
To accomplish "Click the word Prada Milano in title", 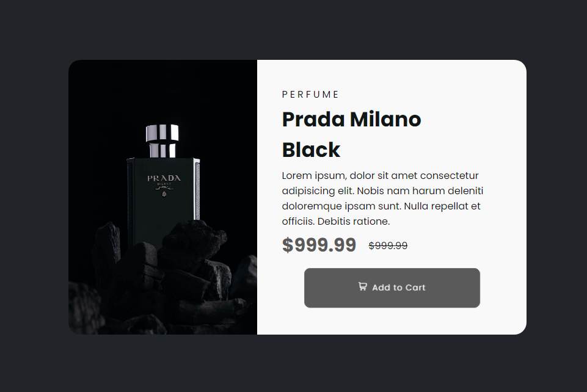I will [x=351, y=119].
